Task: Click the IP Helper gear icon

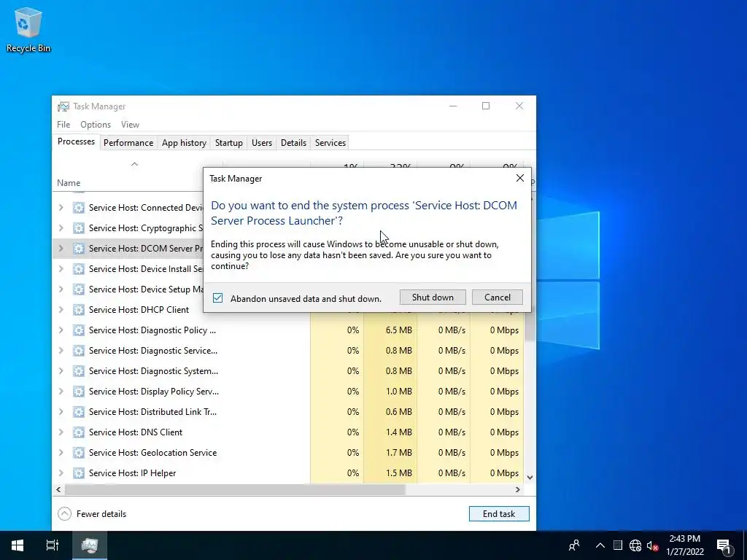Action: [79, 472]
